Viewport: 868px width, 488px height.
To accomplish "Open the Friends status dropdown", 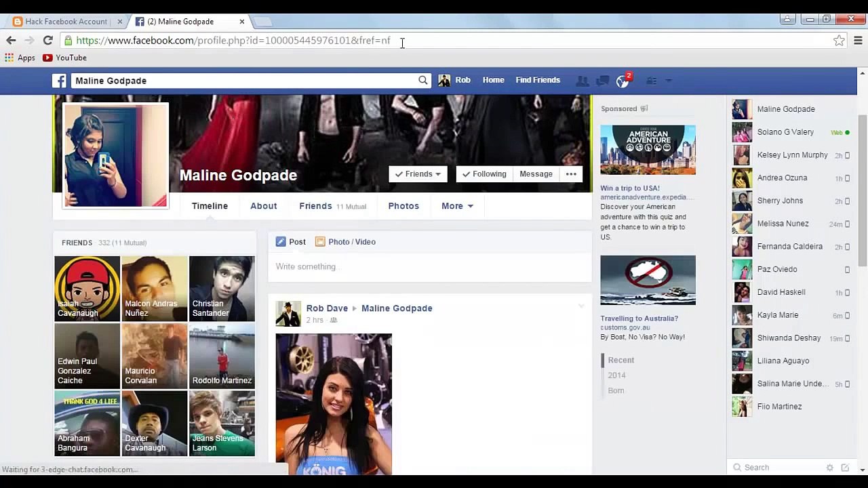I will 418,174.
